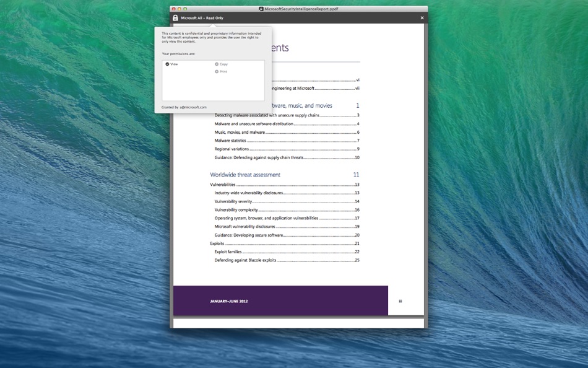Select the Print permission indicator
Screen dimensions: 588x368
tap(217, 71)
